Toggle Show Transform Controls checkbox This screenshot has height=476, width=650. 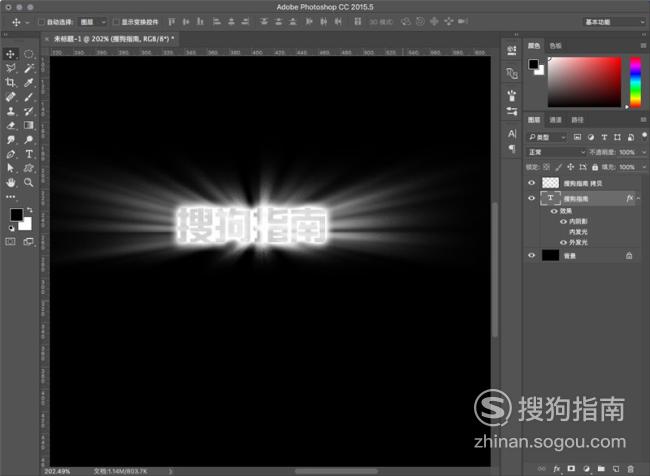(x=116, y=22)
